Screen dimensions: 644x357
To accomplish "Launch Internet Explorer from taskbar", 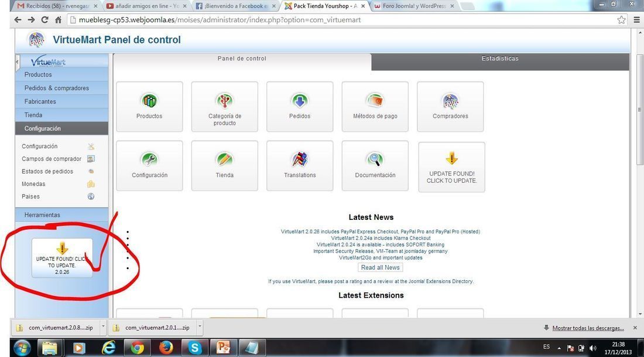I will pyautogui.click(x=108, y=348).
